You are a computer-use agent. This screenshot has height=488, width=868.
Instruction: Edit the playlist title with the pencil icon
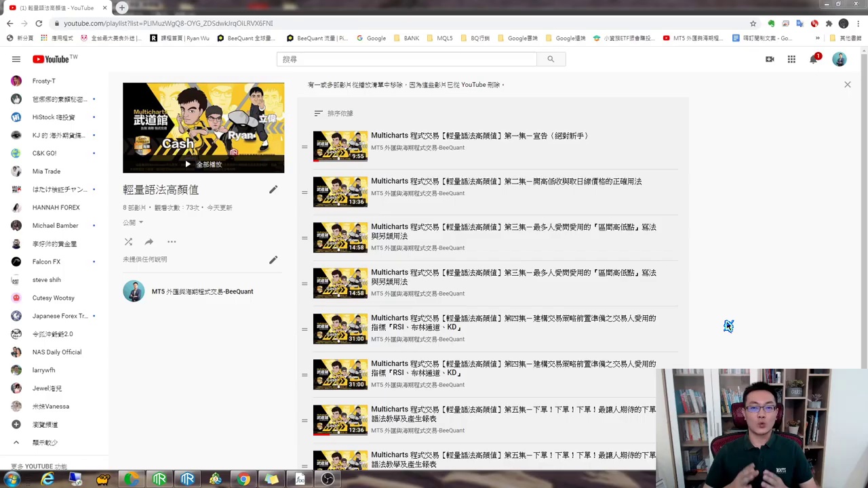[x=273, y=190]
